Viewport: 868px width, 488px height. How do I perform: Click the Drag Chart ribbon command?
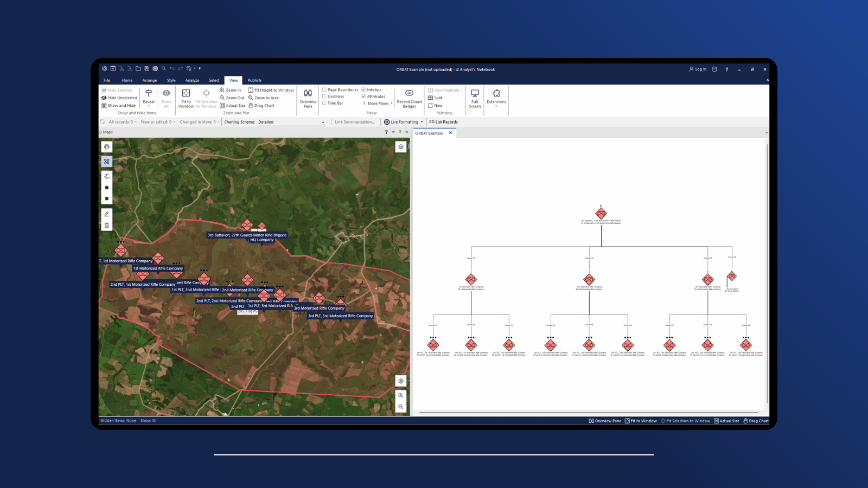261,106
